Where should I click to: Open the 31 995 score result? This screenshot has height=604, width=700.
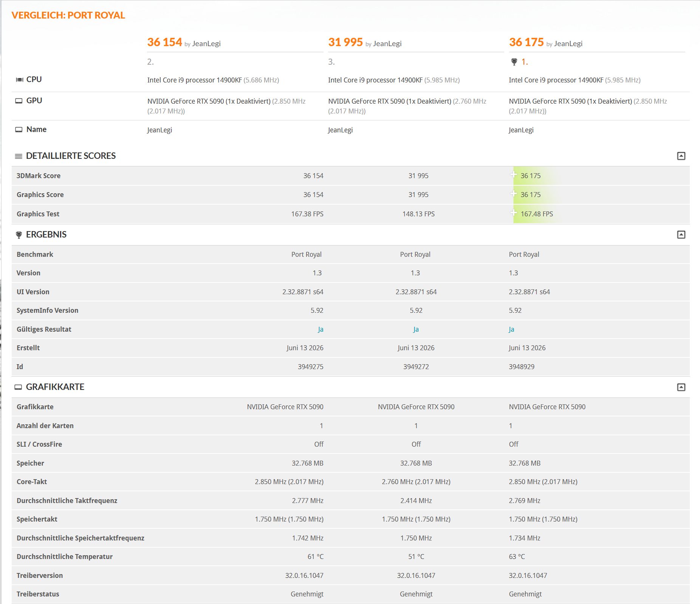coord(345,42)
